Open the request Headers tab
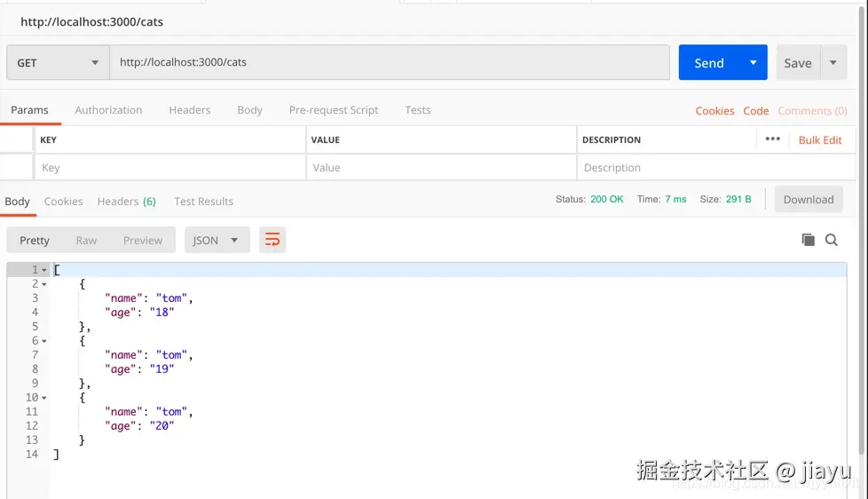 190,110
